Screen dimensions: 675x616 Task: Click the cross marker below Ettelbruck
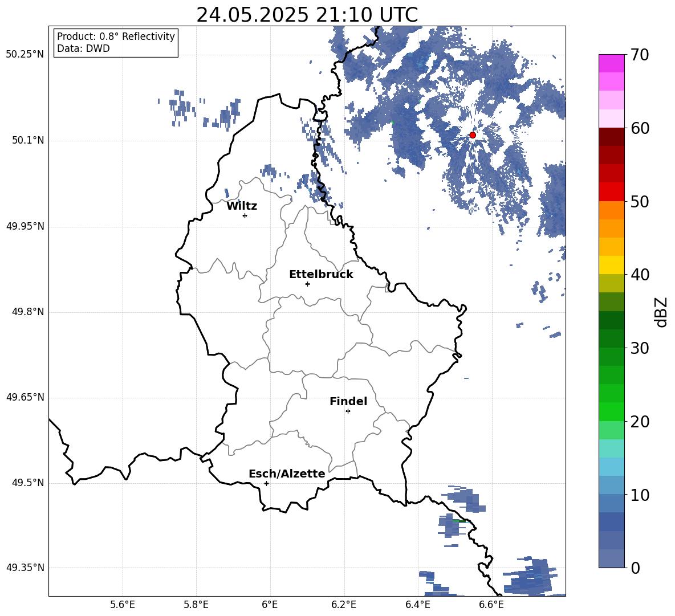pyautogui.click(x=307, y=284)
